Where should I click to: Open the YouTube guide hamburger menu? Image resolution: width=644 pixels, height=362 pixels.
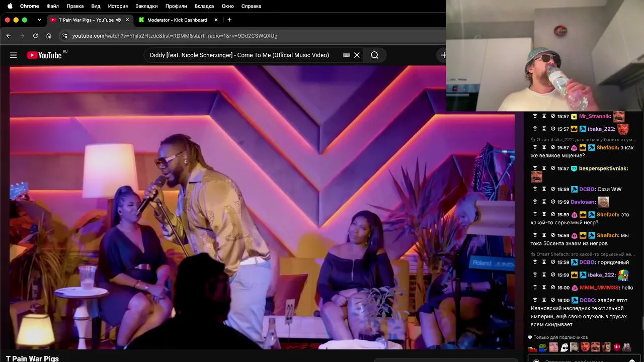14,55
